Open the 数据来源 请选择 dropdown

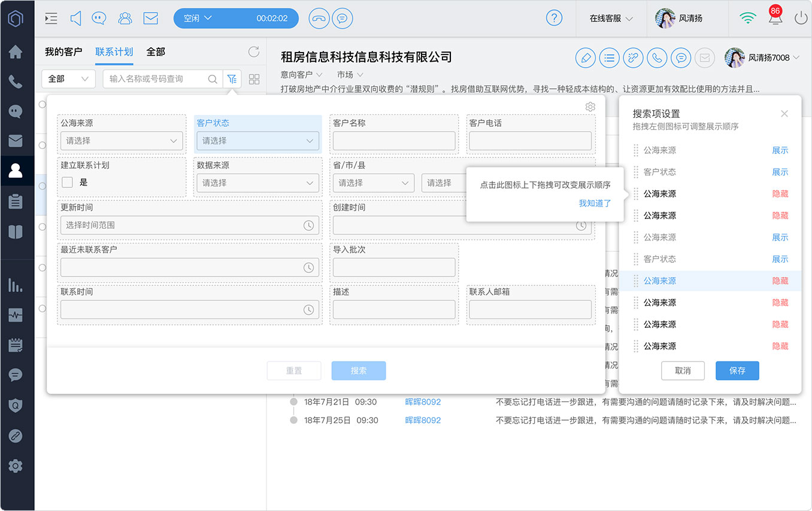(258, 183)
